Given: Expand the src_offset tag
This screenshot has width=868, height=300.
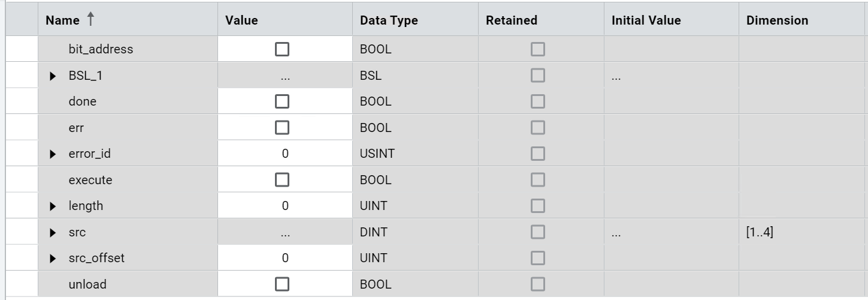Looking at the screenshot, I should pyautogui.click(x=53, y=259).
